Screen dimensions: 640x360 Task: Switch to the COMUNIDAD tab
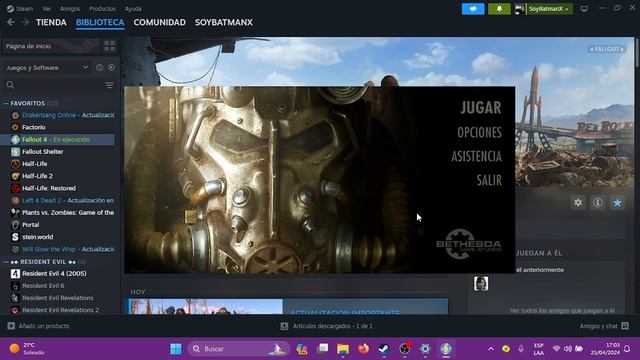(x=160, y=22)
